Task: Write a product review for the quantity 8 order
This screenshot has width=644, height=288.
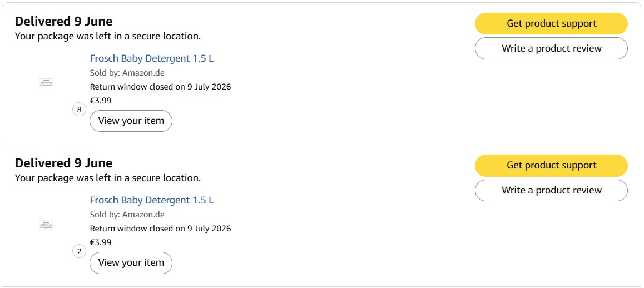Action: coord(551,48)
